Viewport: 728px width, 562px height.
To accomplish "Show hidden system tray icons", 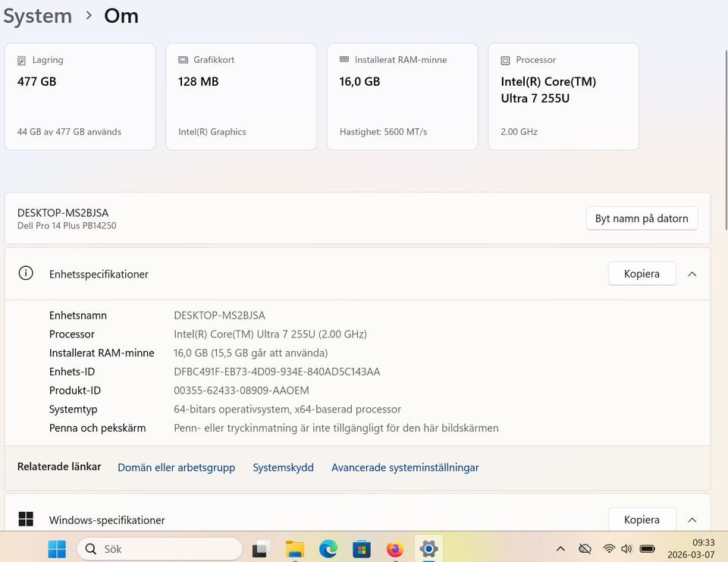I will click(x=560, y=548).
